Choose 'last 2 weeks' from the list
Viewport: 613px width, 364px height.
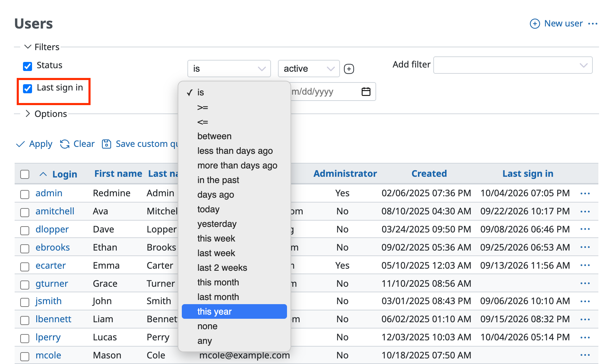[234, 268]
